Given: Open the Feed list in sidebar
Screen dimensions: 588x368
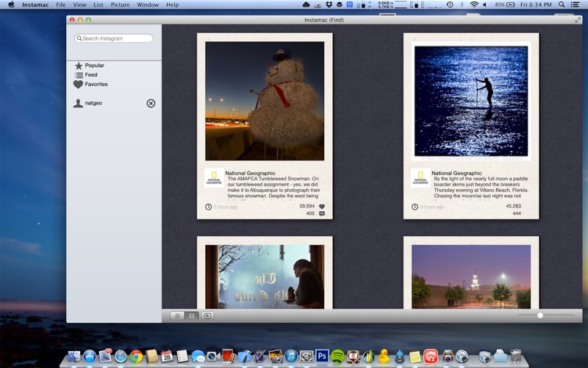Looking at the screenshot, I should [86, 75].
